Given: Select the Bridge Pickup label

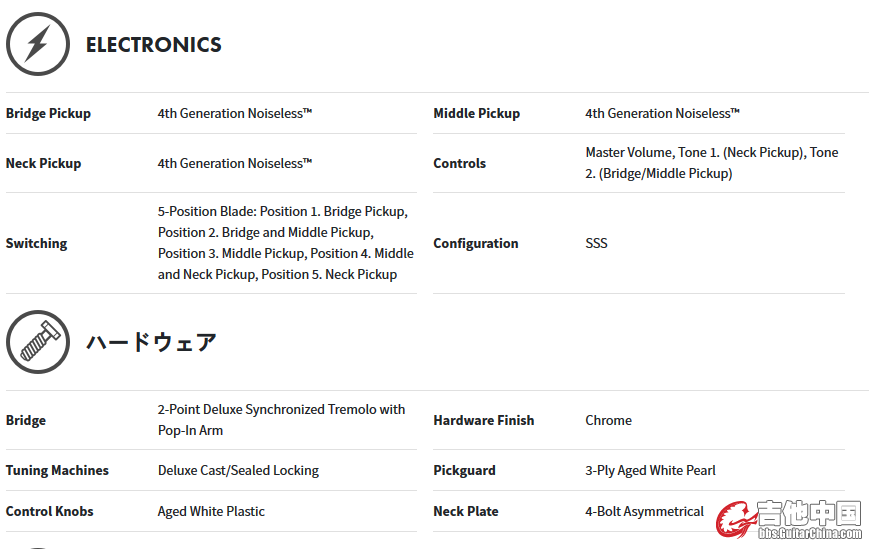Looking at the screenshot, I should (x=48, y=114).
